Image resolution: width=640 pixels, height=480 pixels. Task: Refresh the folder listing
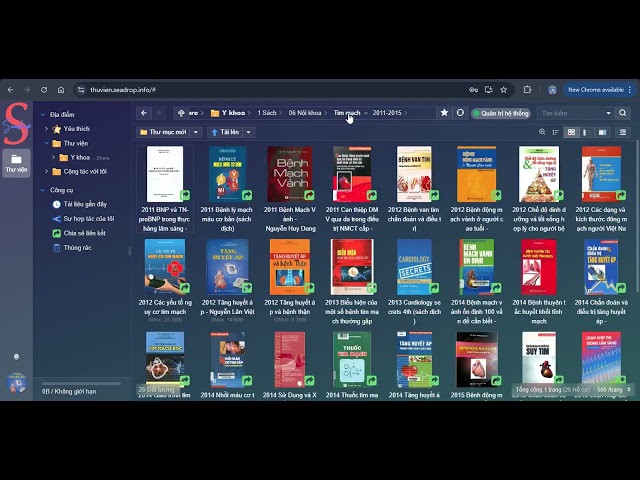click(x=460, y=113)
